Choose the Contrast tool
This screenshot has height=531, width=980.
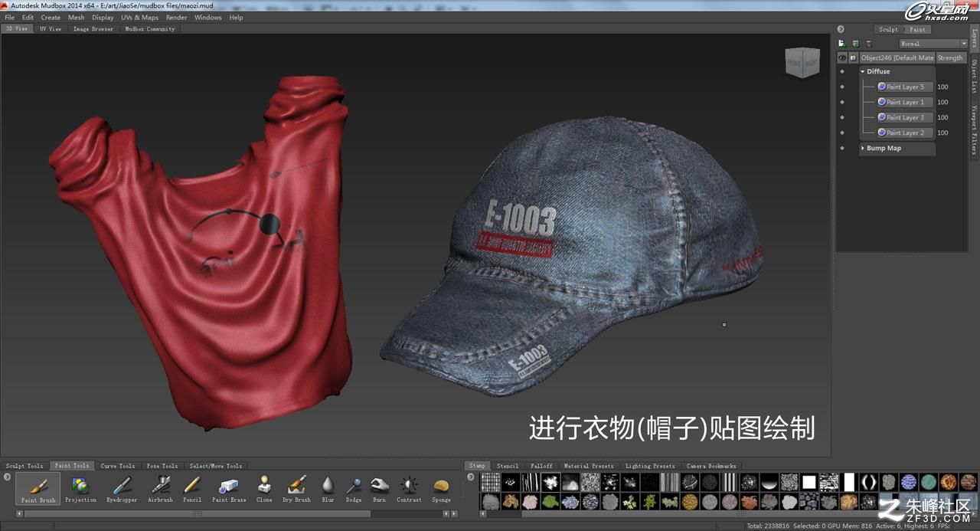[409, 488]
